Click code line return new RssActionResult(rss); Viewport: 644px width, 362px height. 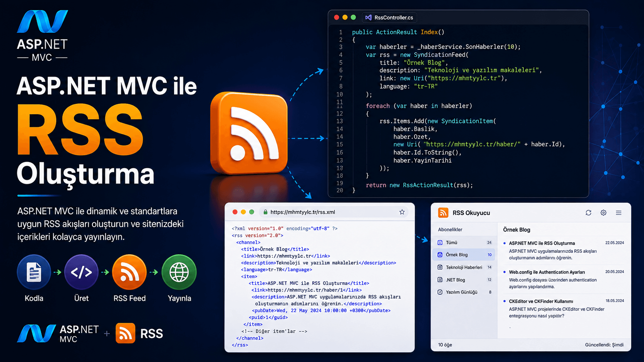coord(419,185)
